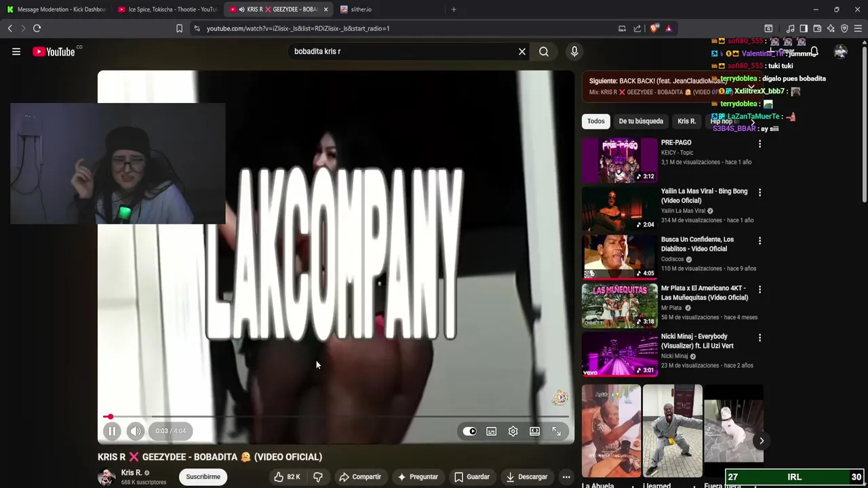Select the Kris R. filter chip
This screenshot has width=868, height=488.
click(686, 121)
